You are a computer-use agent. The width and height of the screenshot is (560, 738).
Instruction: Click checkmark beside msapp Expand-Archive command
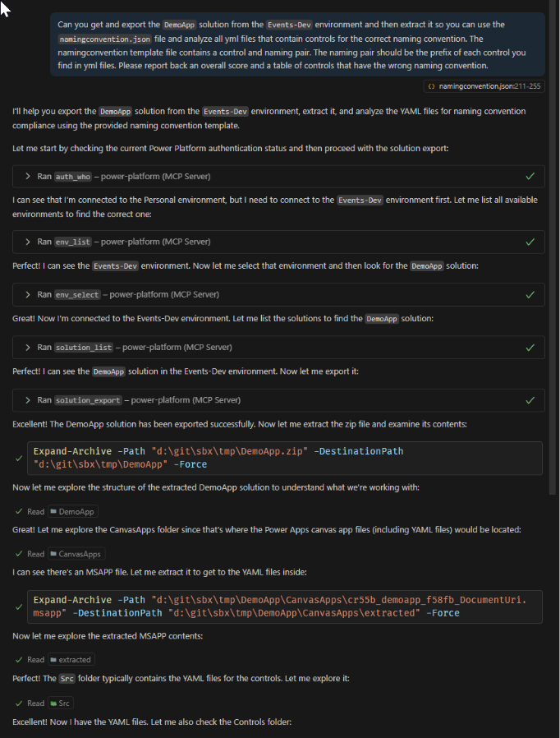[19, 607]
